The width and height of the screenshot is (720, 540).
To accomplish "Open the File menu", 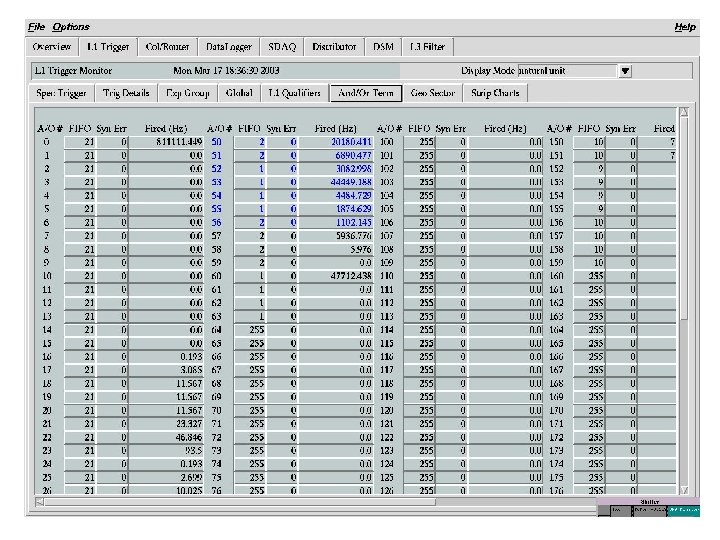I will click(36, 27).
